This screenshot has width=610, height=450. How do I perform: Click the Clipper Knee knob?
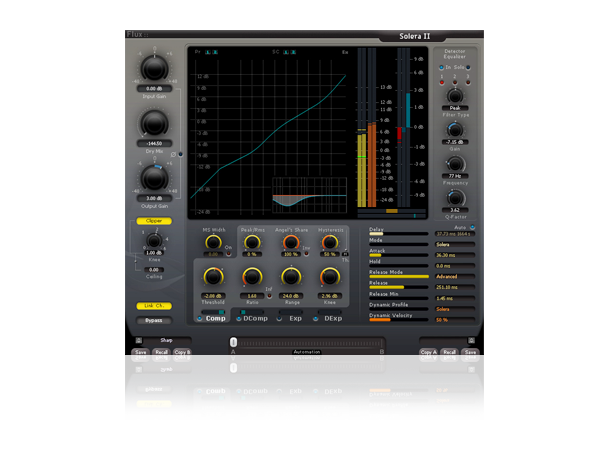click(x=154, y=241)
